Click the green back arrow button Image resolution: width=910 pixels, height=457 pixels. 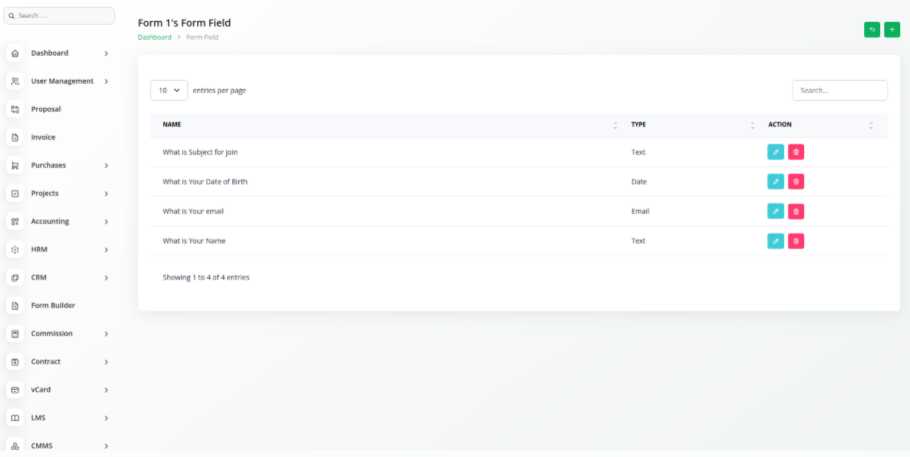[x=872, y=30]
